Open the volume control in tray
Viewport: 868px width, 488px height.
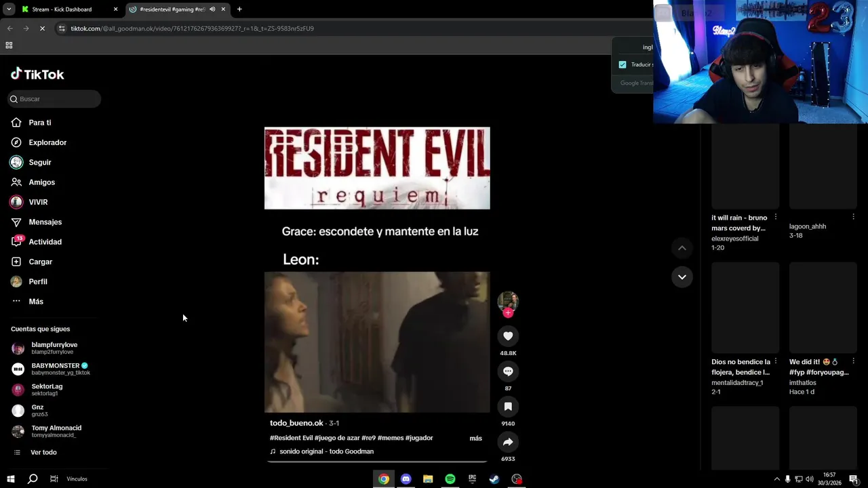[x=809, y=479]
